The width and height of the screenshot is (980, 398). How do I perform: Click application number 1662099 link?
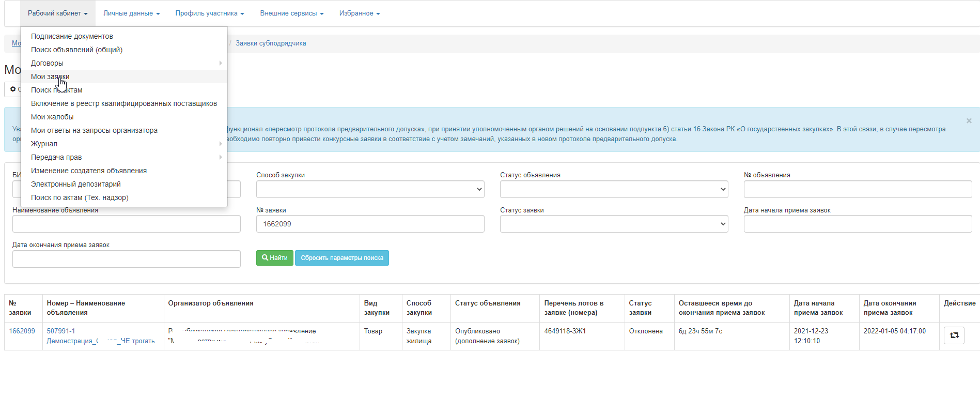22,331
